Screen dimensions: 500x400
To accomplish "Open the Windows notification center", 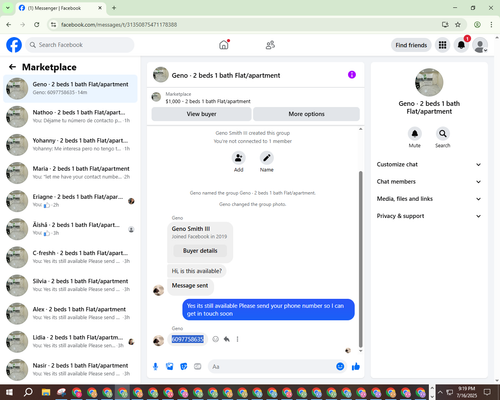I will pyautogui.click(x=487, y=392).
